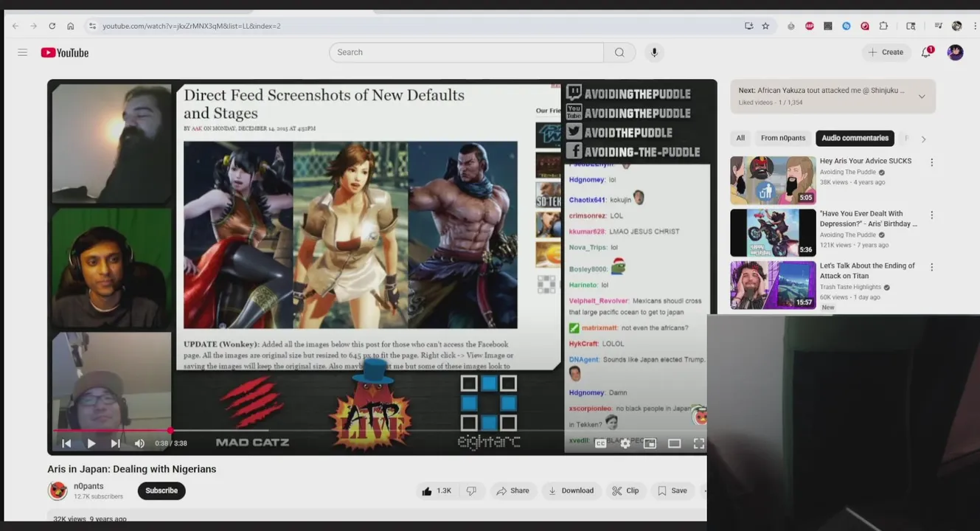Go to browser home page
The height and width of the screenshot is (531, 980).
[70, 26]
